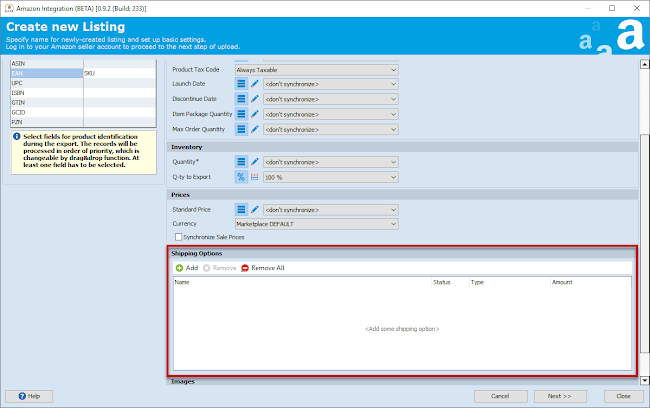Click the Status column header
The height and width of the screenshot is (408, 650).
[x=450, y=282]
